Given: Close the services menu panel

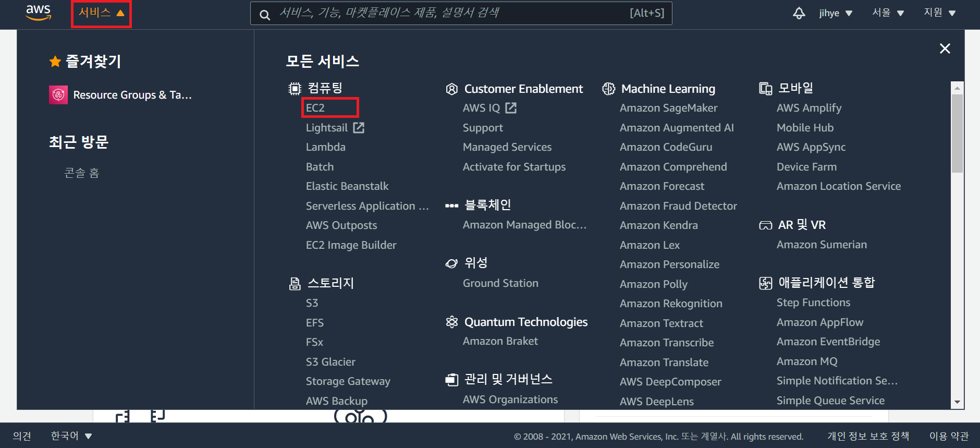Looking at the screenshot, I should (945, 49).
